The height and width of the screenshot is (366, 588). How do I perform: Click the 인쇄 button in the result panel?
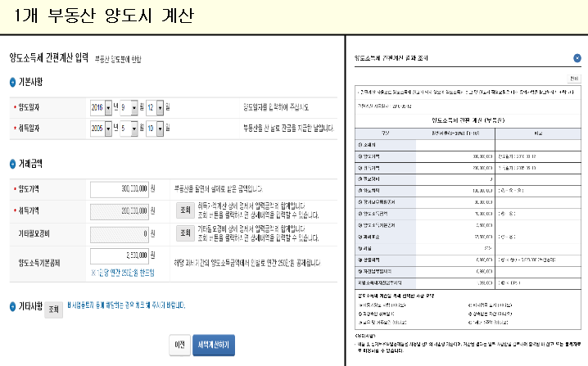pyautogui.click(x=574, y=79)
